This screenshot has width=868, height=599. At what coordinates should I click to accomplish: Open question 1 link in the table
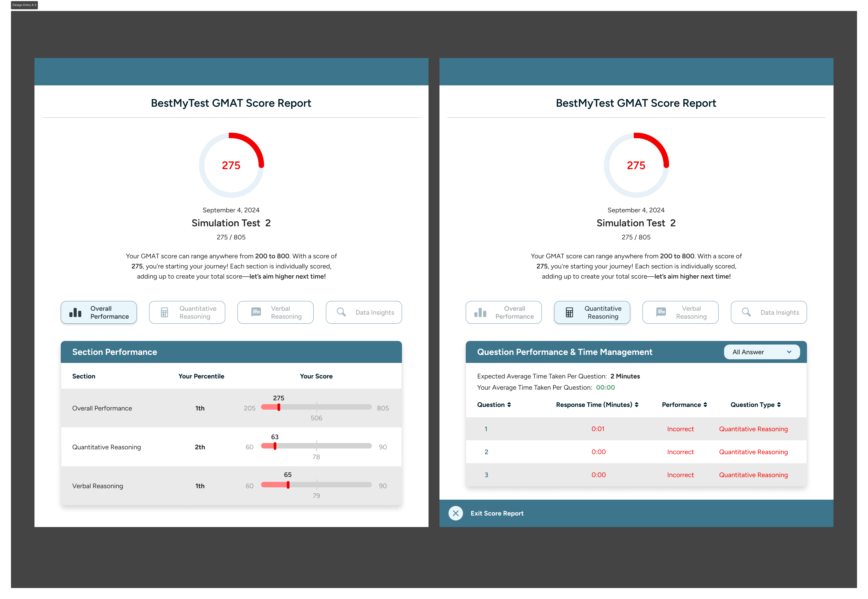[x=486, y=429]
